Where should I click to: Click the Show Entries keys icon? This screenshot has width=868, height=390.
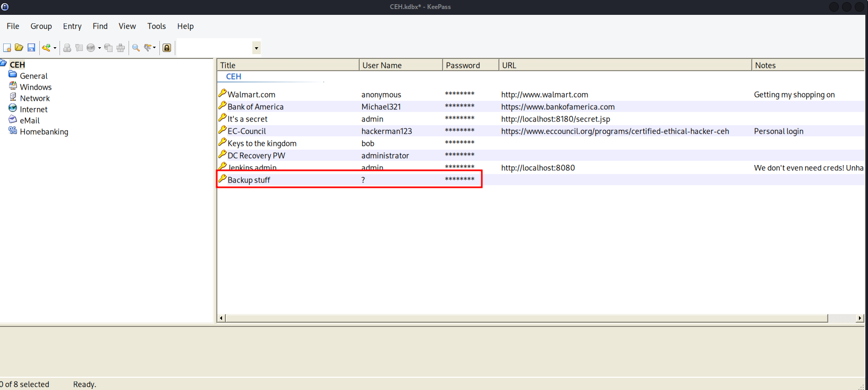click(148, 48)
